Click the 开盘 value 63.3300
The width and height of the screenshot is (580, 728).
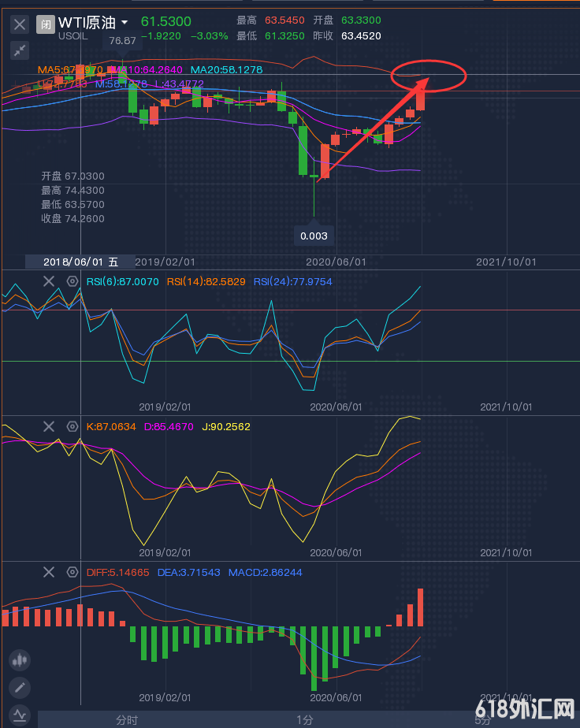(361, 20)
